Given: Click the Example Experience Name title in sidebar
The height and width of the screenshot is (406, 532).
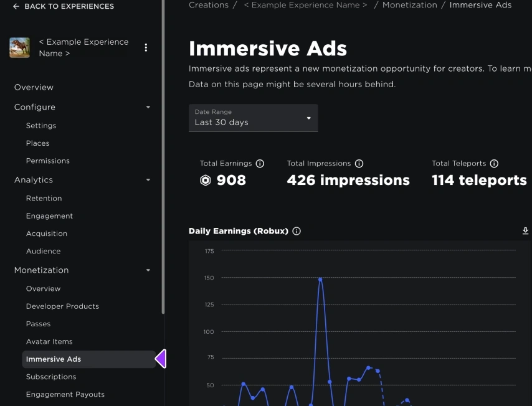Looking at the screenshot, I should click(x=83, y=47).
